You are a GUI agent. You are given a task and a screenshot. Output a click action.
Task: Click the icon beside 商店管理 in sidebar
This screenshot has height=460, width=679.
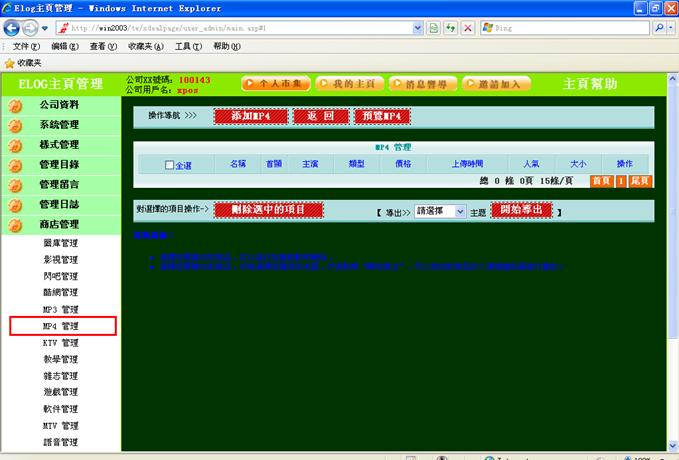pyautogui.click(x=15, y=225)
